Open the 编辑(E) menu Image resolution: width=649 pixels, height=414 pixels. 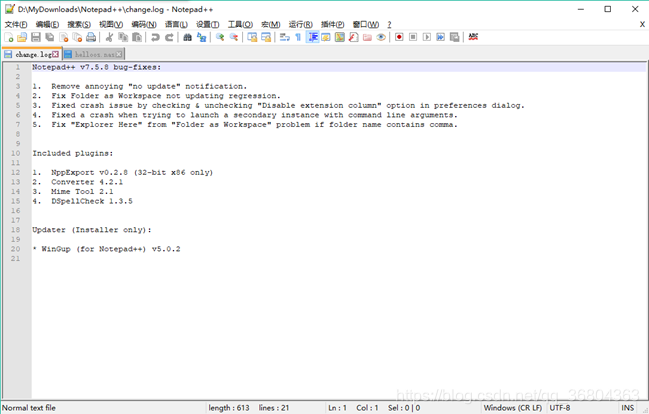(x=47, y=24)
